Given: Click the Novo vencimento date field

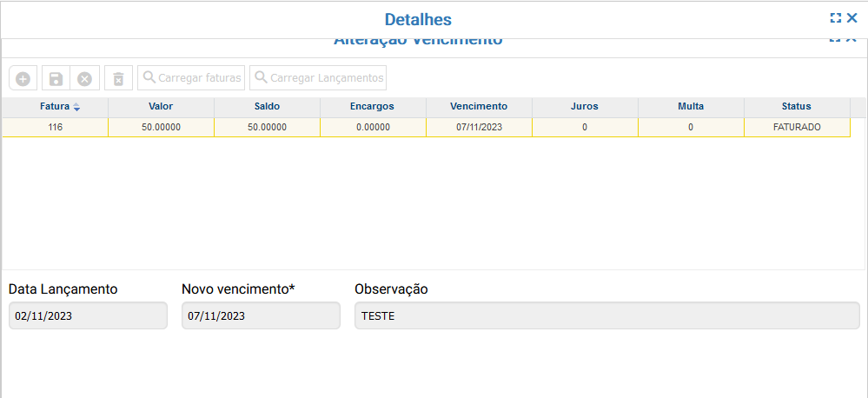Looking at the screenshot, I should [261, 316].
